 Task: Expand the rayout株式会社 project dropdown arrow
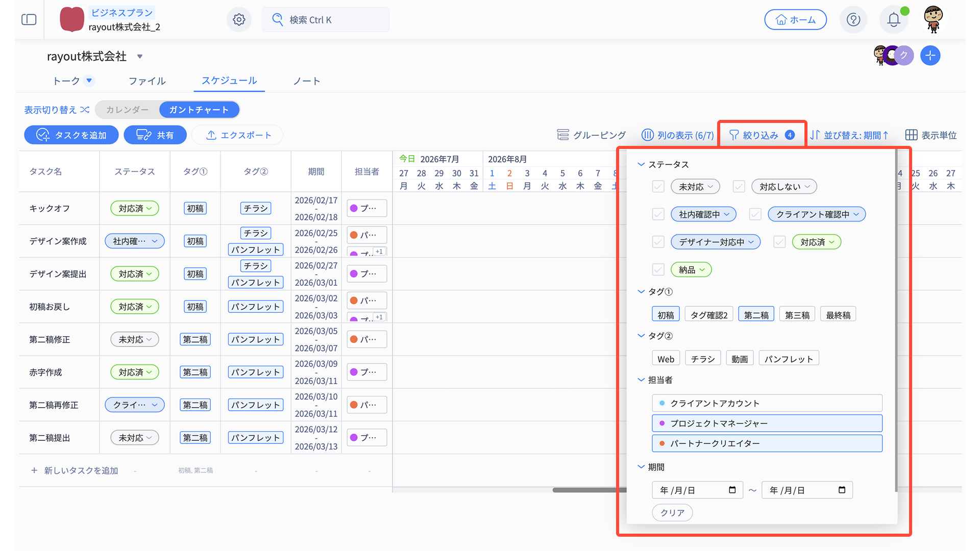[x=140, y=57]
